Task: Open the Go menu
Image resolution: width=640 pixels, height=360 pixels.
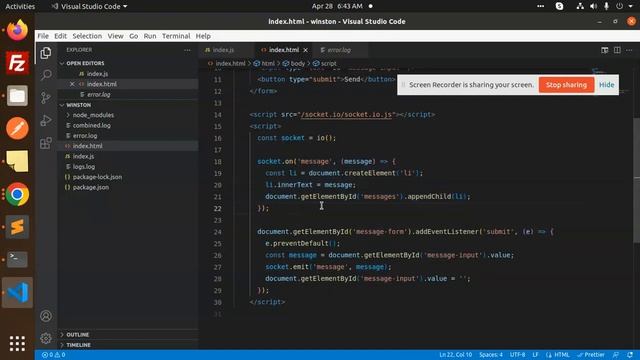Action: [133, 36]
